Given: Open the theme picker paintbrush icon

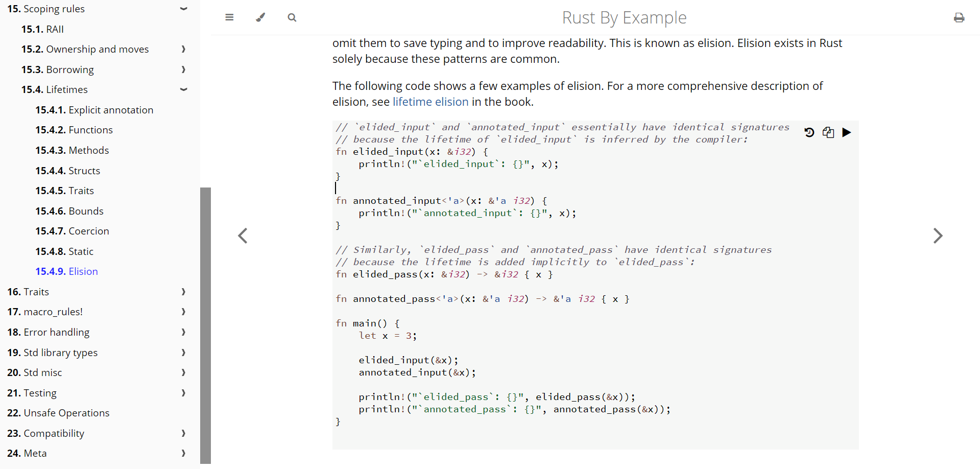Looking at the screenshot, I should point(260,17).
